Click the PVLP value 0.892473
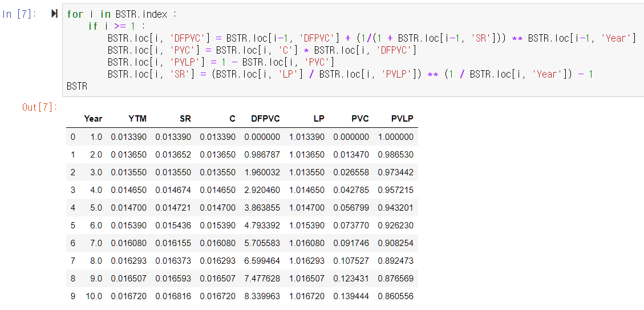The height and width of the screenshot is (310, 644). (395, 261)
